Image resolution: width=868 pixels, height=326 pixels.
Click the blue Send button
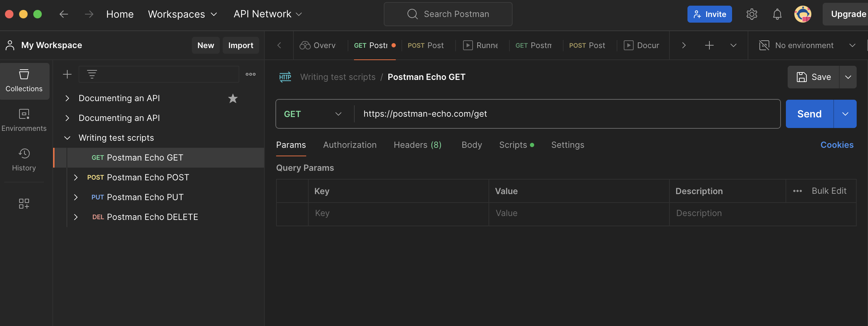coord(809,114)
